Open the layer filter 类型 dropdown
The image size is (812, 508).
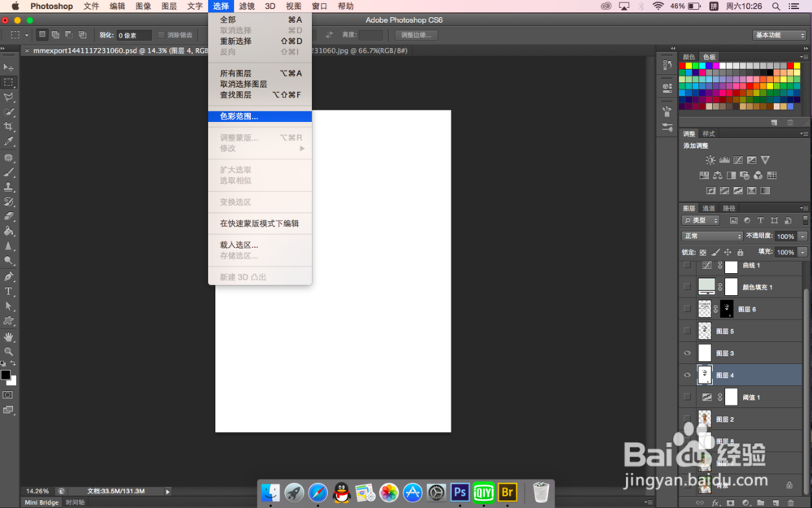pos(700,220)
